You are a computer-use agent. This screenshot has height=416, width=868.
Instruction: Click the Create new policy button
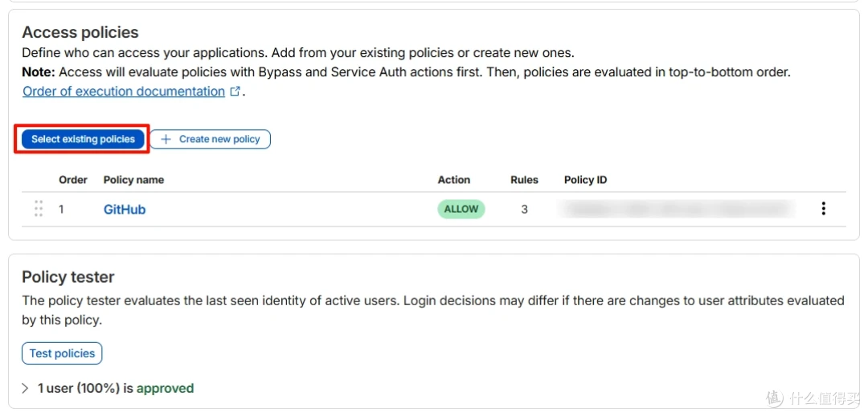point(211,140)
